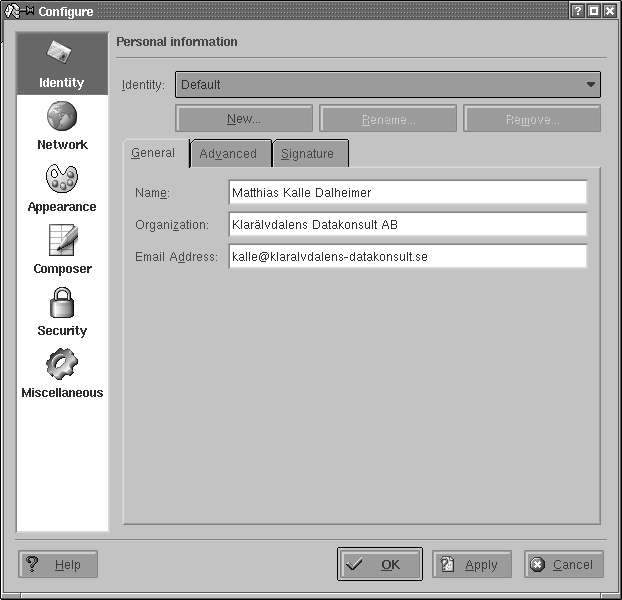Click into the Name input field

click(x=408, y=192)
